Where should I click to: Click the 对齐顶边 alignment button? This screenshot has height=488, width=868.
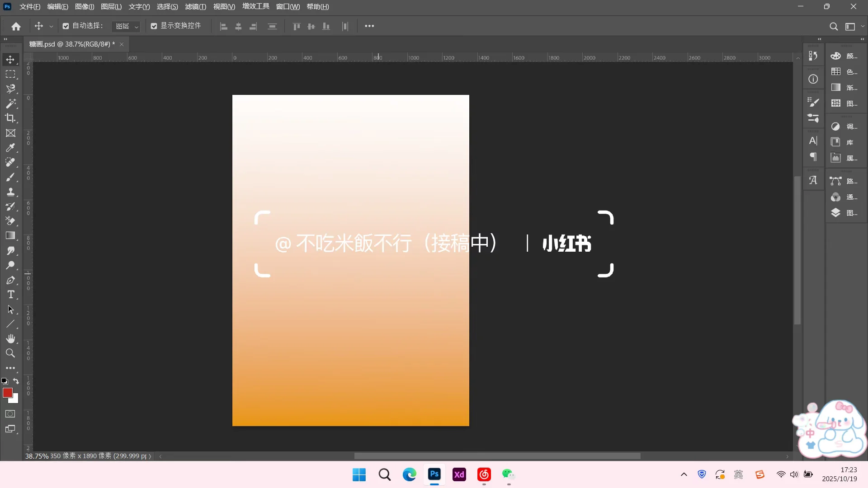[x=297, y=26]
